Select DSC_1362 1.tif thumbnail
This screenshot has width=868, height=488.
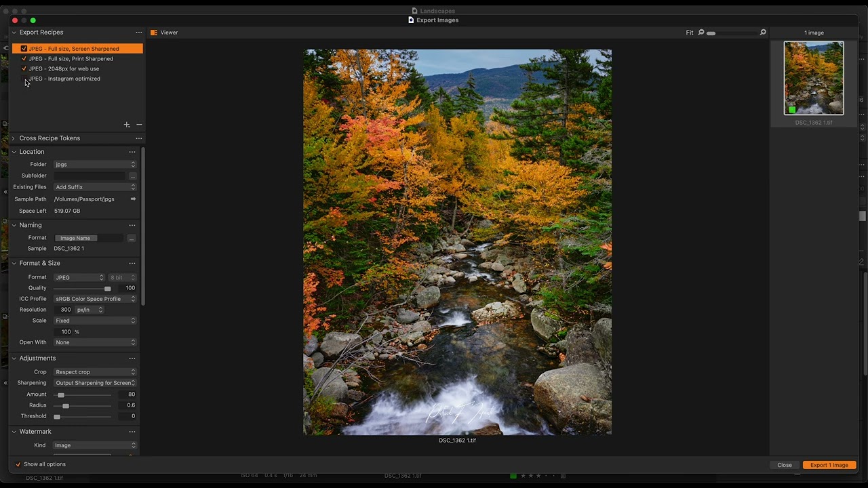pyautogui.click(x=814, y=78)
